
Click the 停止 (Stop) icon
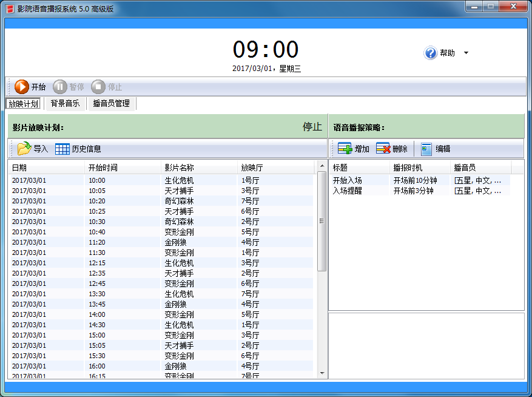98,86
